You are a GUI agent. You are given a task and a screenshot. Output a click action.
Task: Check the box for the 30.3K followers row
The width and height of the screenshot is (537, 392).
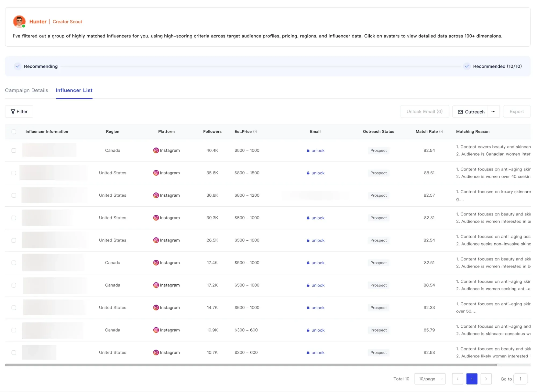(14, 218)
